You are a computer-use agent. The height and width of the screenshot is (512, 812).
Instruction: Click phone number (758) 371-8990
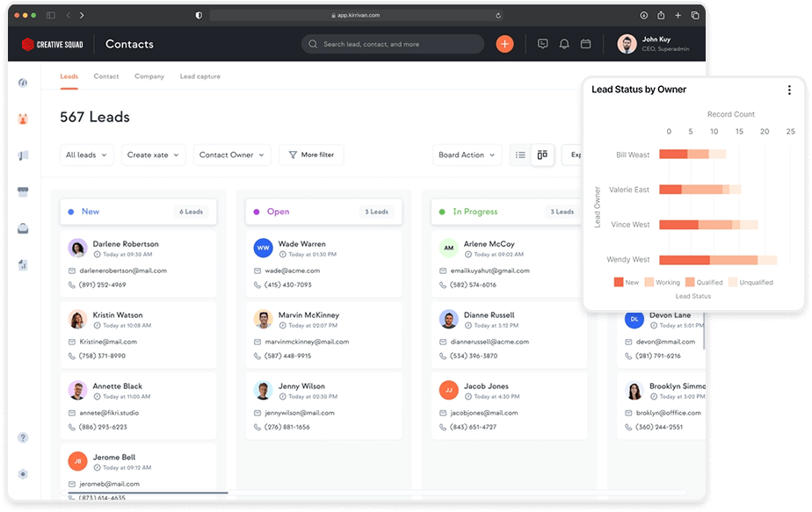pos(102,357)
